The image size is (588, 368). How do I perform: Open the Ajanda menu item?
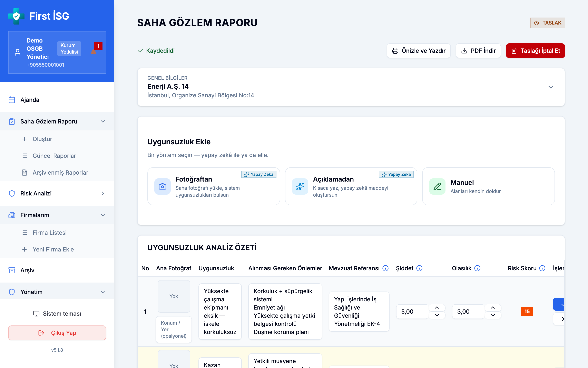tap(57, 100)
